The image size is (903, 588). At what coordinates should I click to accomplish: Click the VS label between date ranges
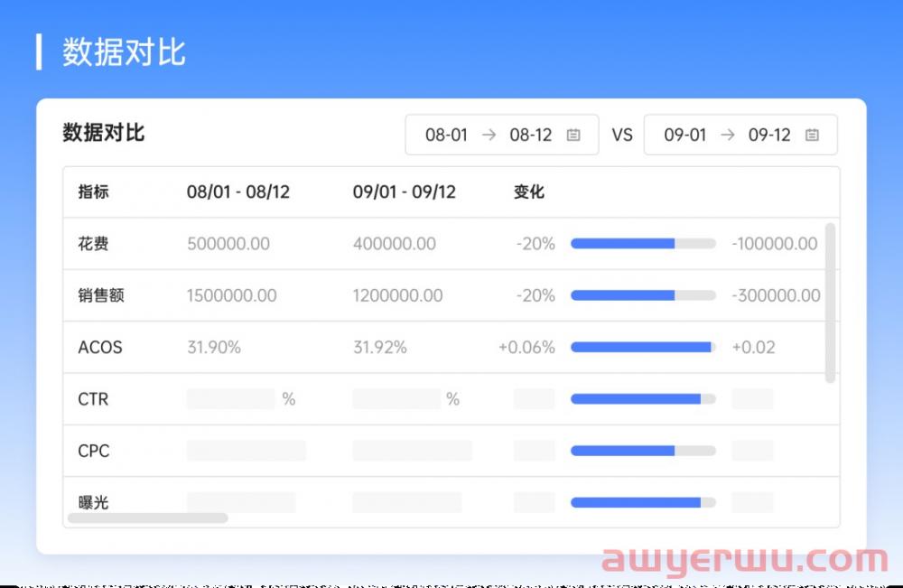[x=622, y=135]
